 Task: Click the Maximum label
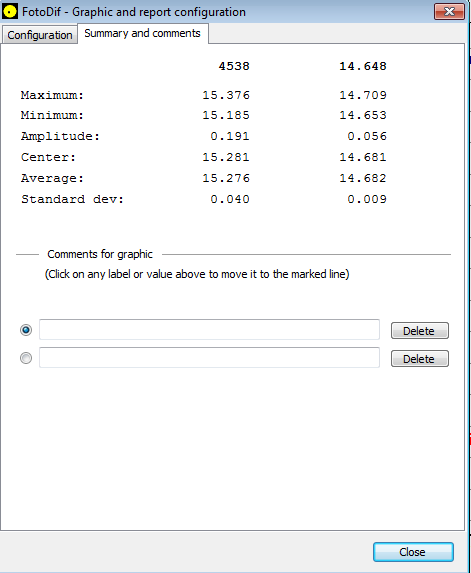click(52, 95)
